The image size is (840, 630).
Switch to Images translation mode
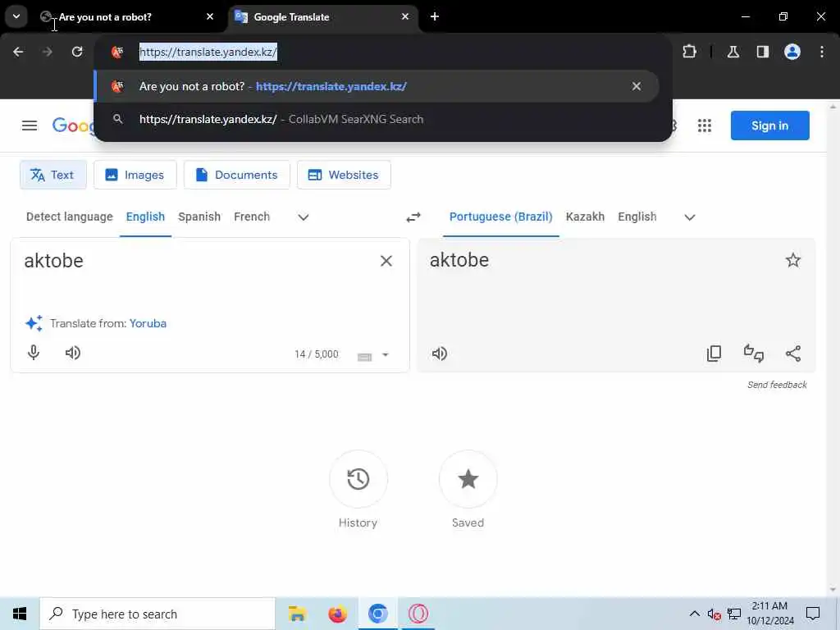135,175
